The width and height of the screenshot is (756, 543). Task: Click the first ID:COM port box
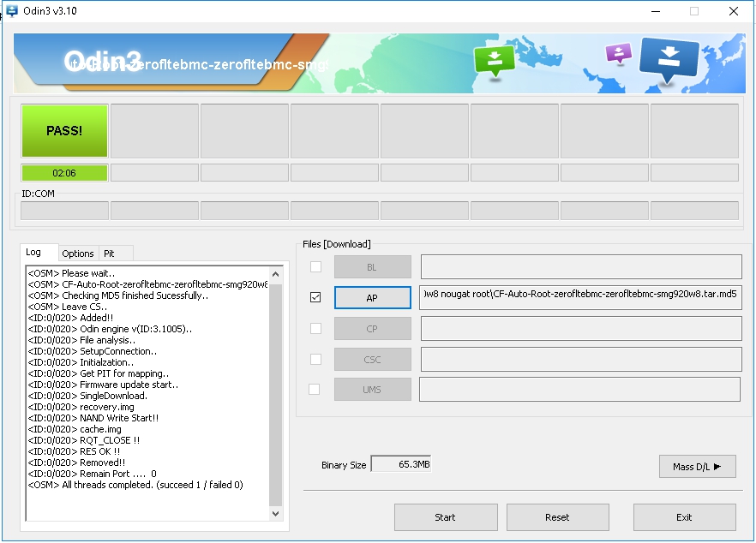point(64,211)
